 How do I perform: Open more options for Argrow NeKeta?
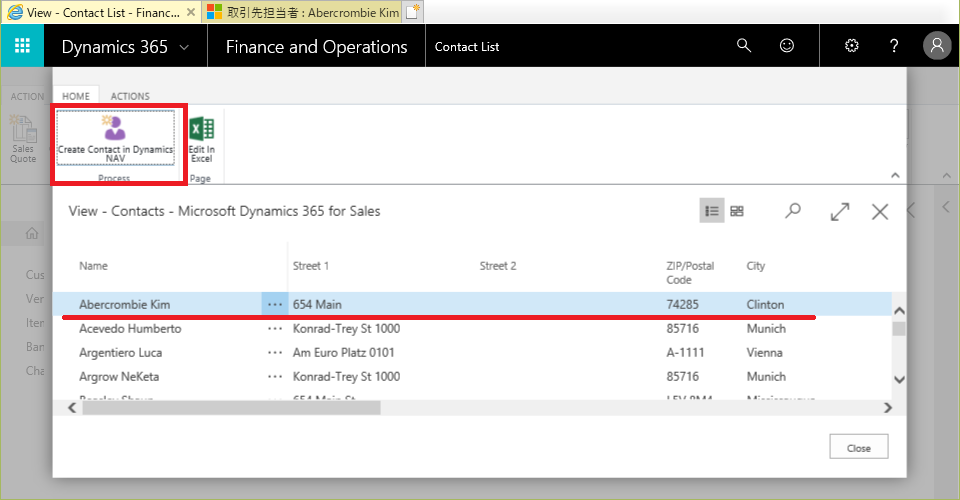click(x=275, y=376)
